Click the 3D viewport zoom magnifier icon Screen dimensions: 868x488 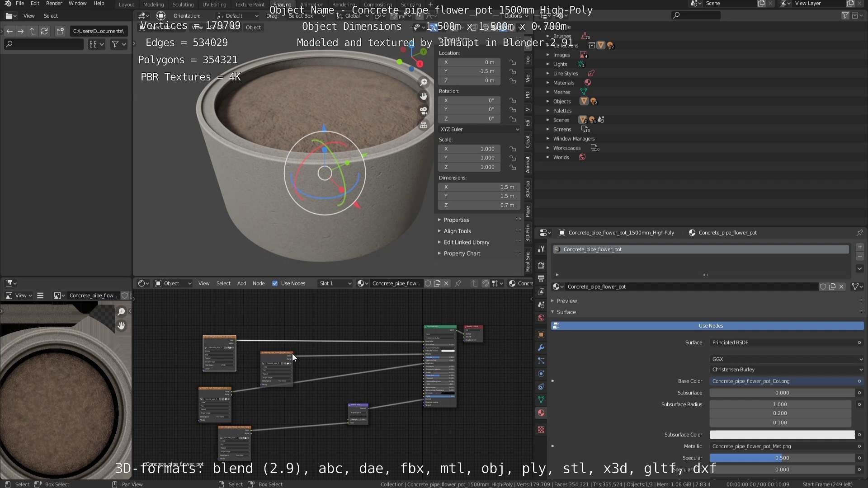(424, 82)
